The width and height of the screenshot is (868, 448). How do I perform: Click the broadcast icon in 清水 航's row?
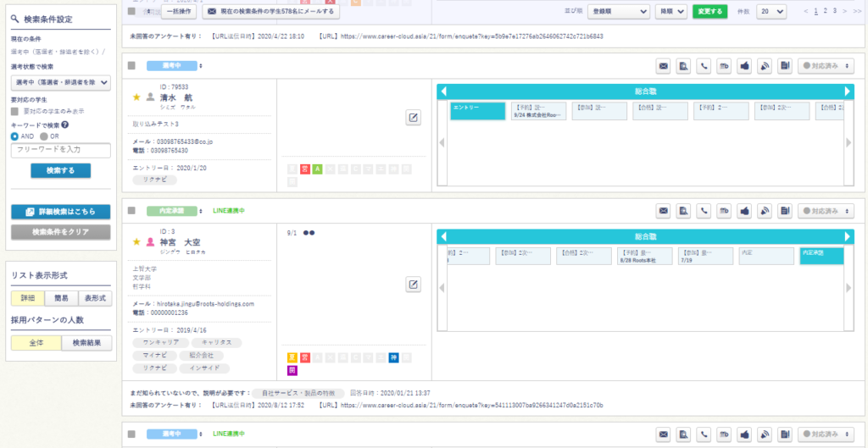click(x=764, y=66)
